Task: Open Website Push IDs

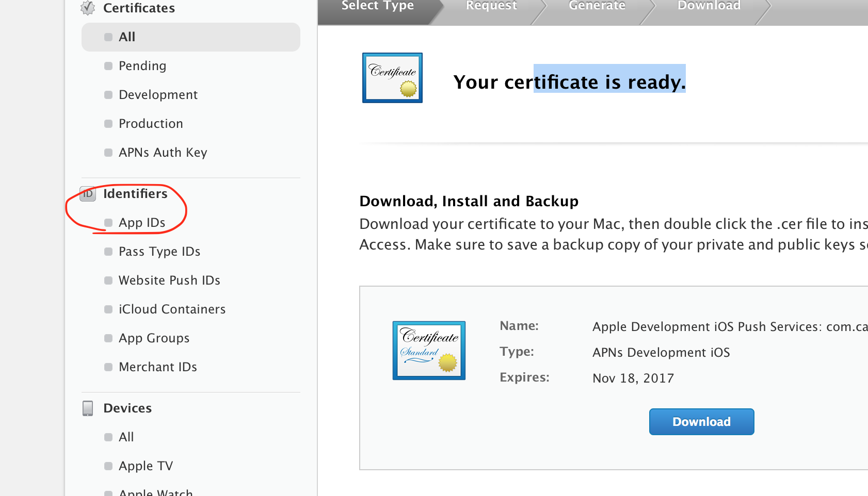Action: 169,280
